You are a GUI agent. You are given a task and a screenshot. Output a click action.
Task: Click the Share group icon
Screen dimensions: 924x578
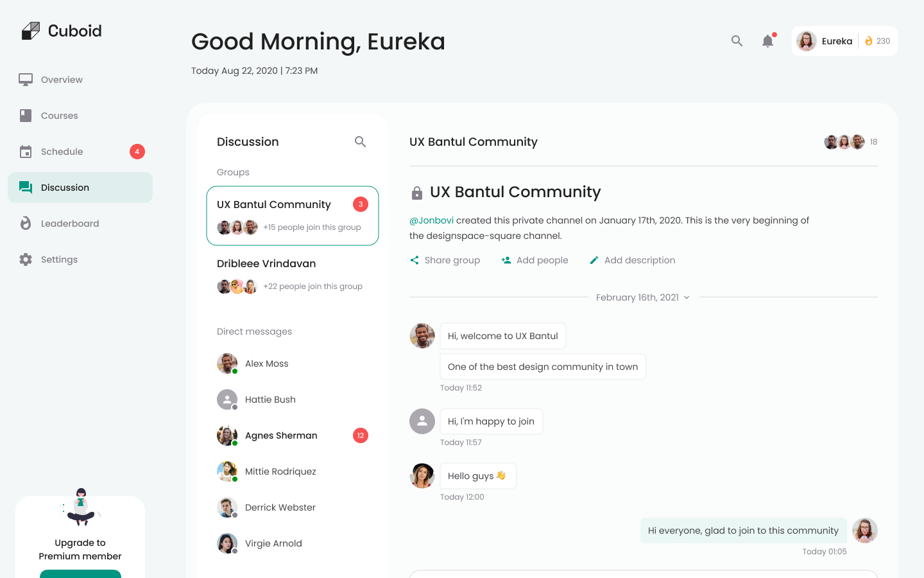click(x=415, y=260)
